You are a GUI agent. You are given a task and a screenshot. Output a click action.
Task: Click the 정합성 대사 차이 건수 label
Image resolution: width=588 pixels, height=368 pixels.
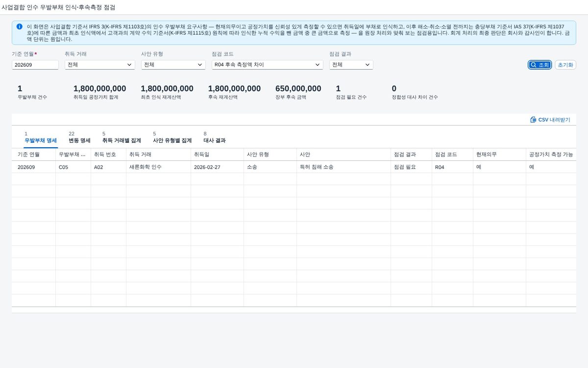click(x=415, y=97)
